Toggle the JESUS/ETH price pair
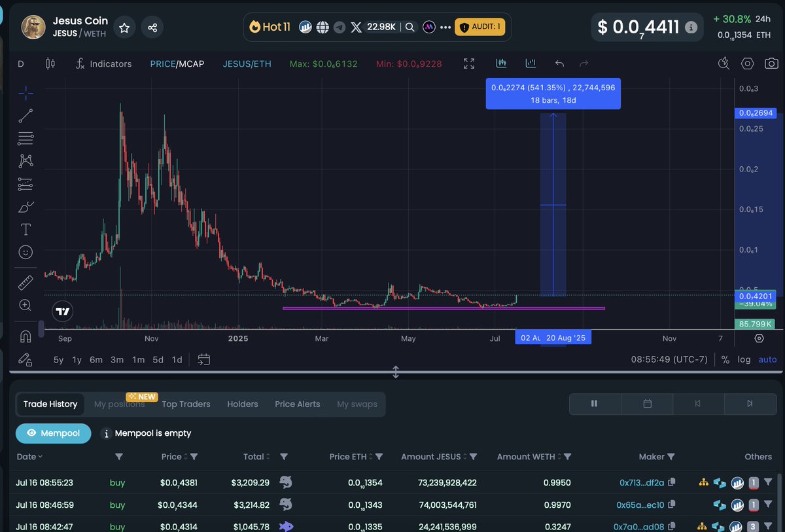785x532 pixels. [x=247, y=63]
